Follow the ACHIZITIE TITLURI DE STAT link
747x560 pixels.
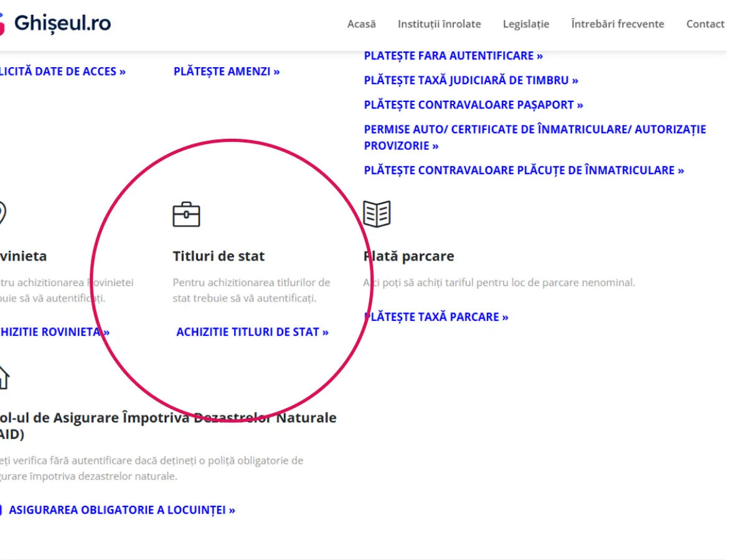click(252, 332)
